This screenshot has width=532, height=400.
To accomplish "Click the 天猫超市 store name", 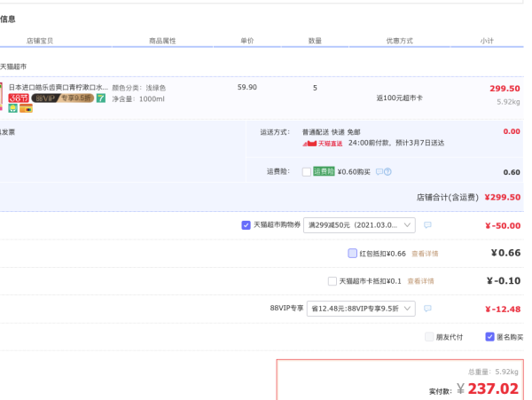I will [13, 67].
